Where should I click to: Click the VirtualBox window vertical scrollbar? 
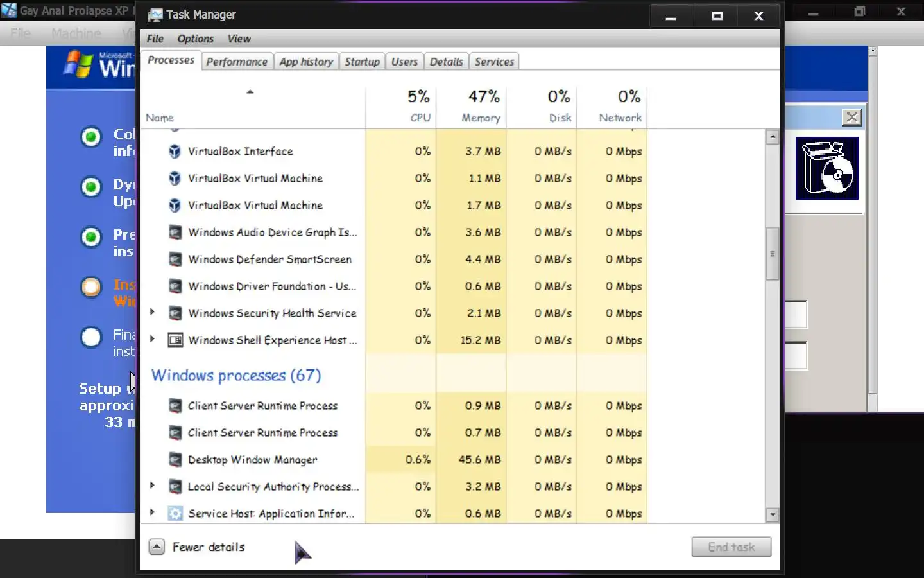[x=873, y=225]
